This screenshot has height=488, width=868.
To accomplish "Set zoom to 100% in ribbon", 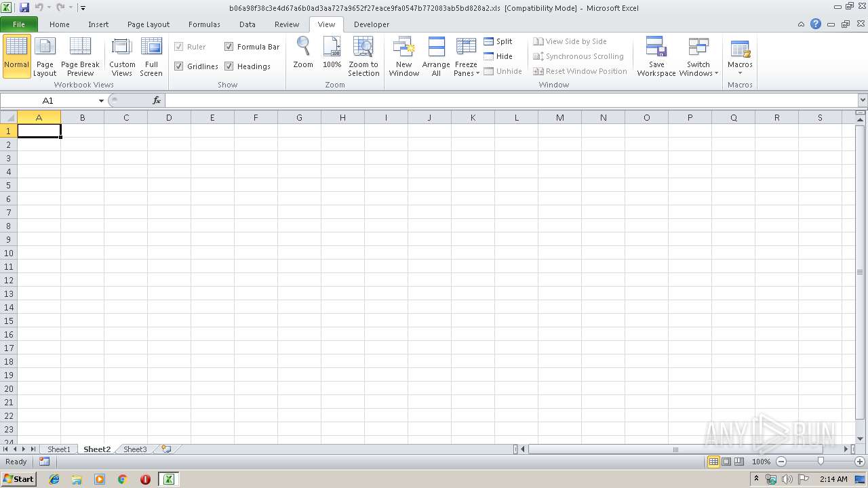I will click(332, 53).
